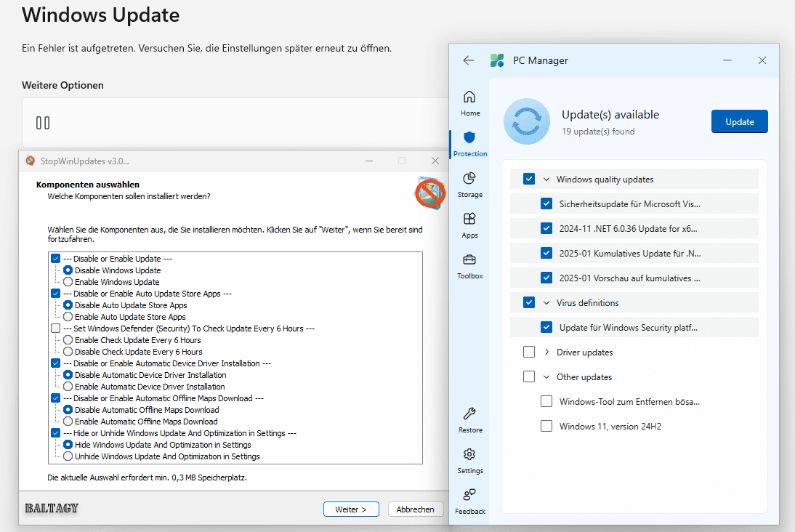Check the Driver updates checkbox
The width and height of the screenshot is (795, 532).
[x=529, y=352]
